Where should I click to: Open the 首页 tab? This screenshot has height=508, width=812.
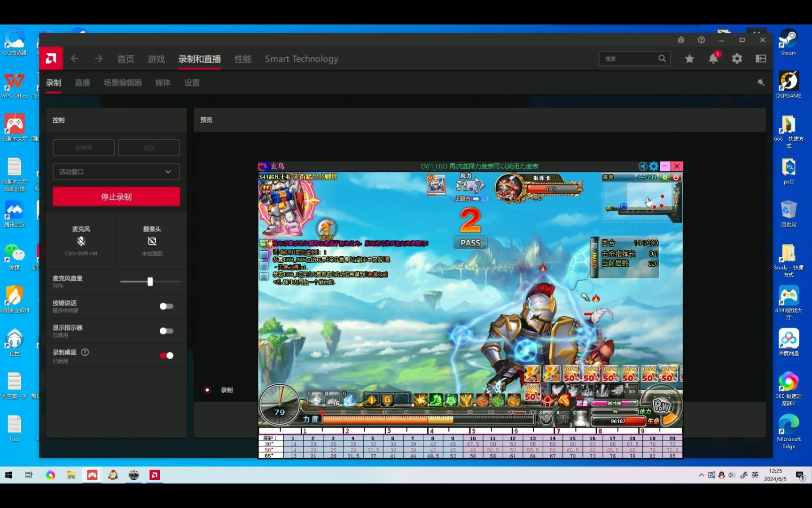[125, 59]
